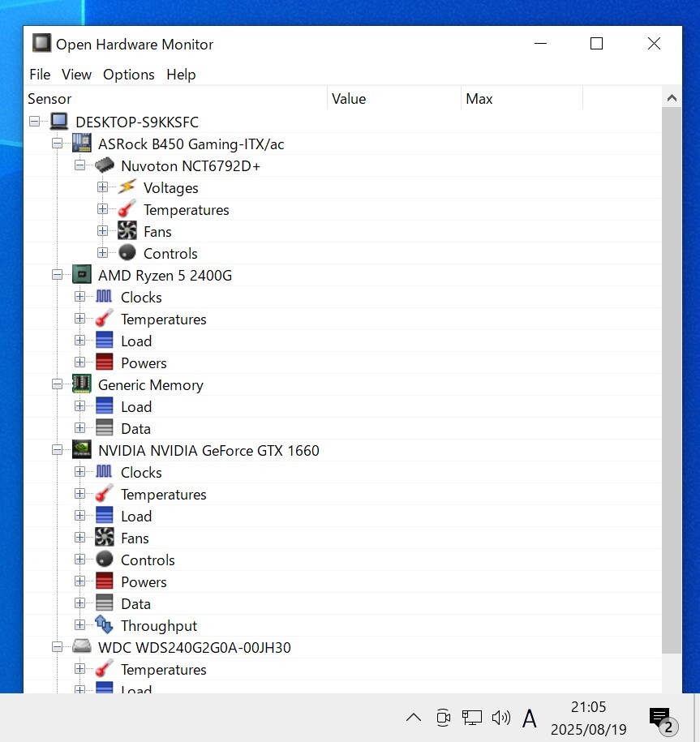Viewport: 700px width, 742px height.
Task: Collapse the Nuvoton NCT6792D+ node
Action: tap(80, 165)
